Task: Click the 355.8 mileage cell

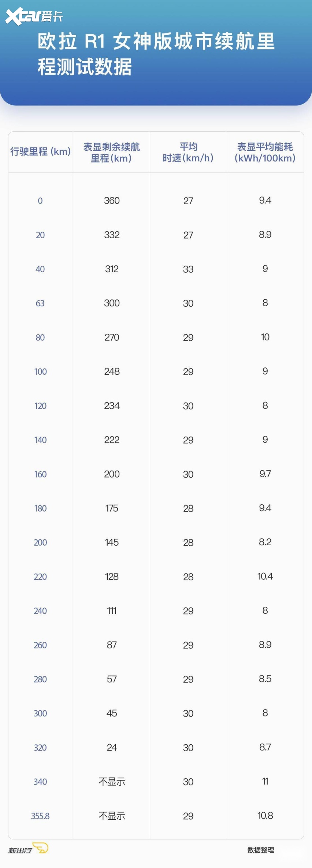Action: [x=40, y=816]
